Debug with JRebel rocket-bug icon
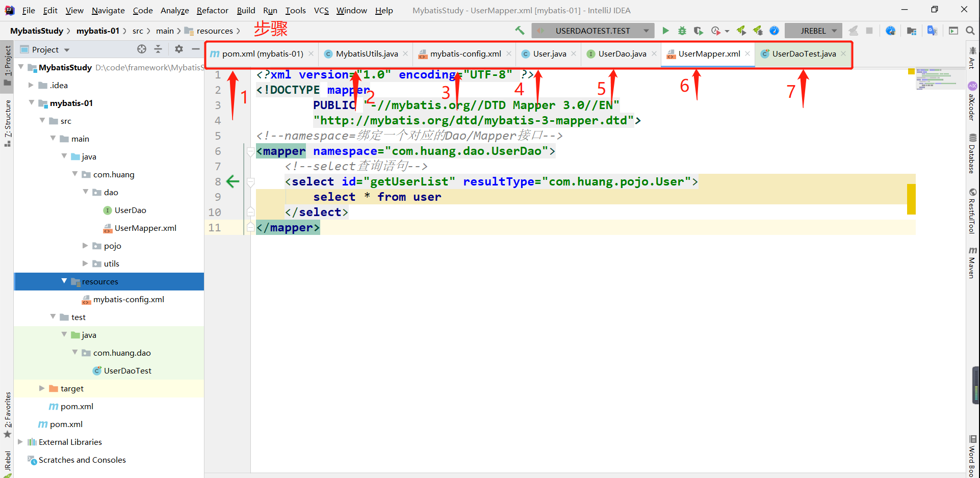The height and width of the screenshot is (478, 980). coord(758,31)
